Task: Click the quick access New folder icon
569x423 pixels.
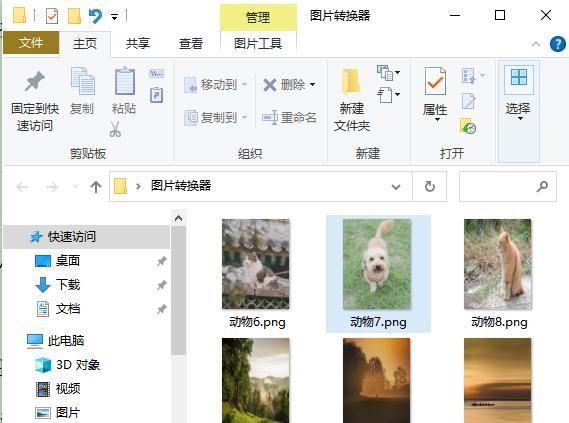Action: coord(74,16)
